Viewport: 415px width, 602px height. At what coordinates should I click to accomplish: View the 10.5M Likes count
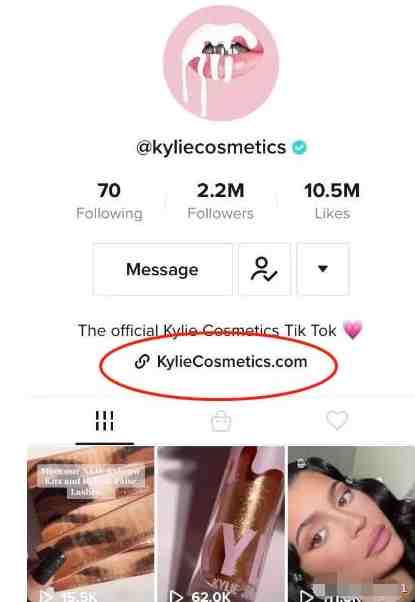pyautogui.click(x=332, y=201)
